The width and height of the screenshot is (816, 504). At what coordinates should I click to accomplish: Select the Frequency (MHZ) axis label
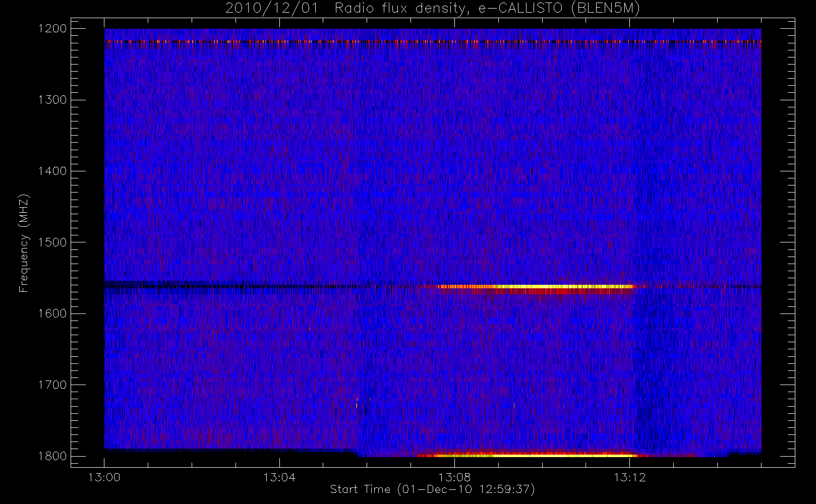click(24, 243)
